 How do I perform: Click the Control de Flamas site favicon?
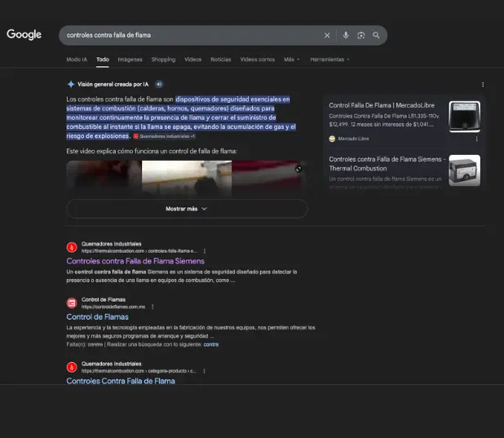pyautogui.click(x=72, y=303)
